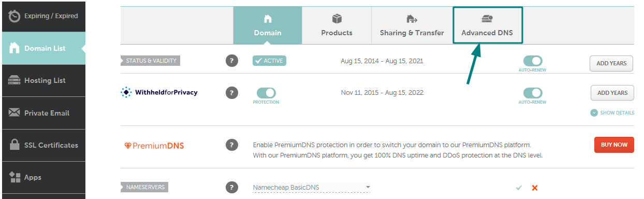The width and height of the screenshot is (644, 199).
Task: Click the ACTIVE status badge
Action: 269,61
